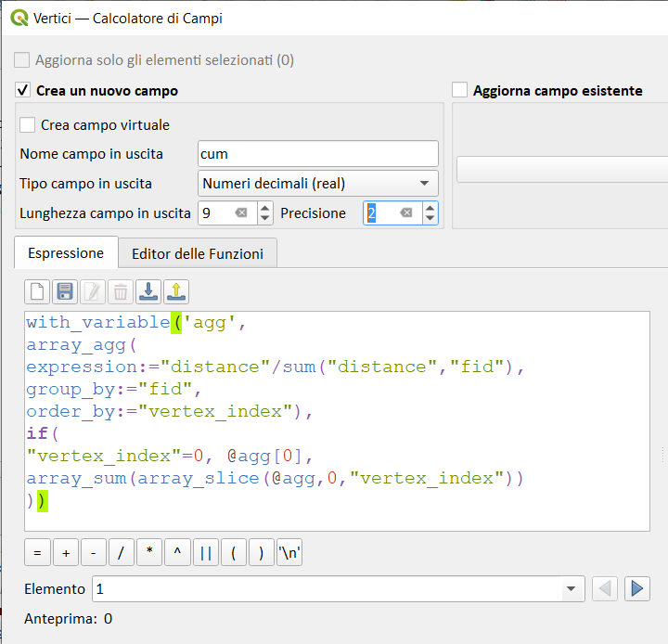The width and height of the screenshot is (668, 644).
Task: Open the existing field selector dropdown
Action: [562, 169]
